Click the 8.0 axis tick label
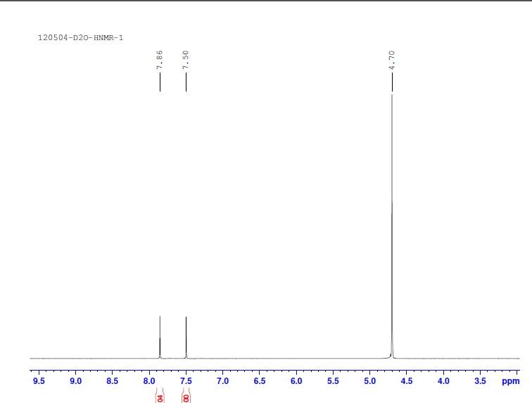Viewport: 532px width, 403px height. tap(149, 381)
